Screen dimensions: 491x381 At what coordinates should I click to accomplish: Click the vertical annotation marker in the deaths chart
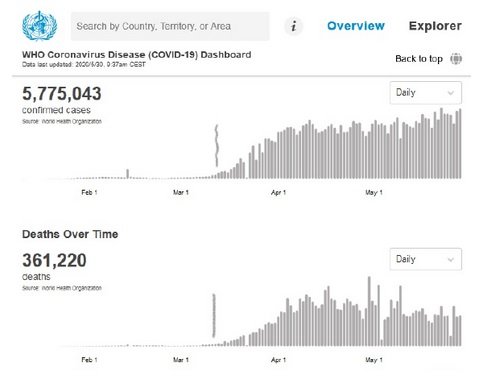[214, 315]
